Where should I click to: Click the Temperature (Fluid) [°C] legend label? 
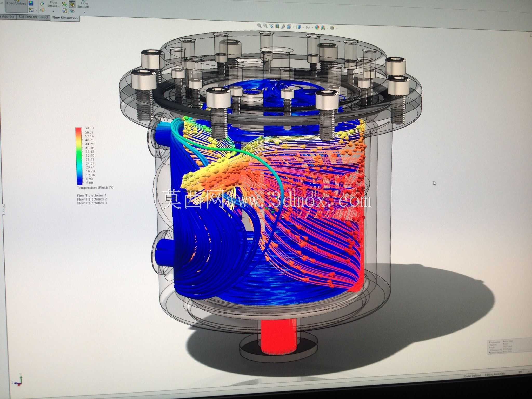point(96,188)
